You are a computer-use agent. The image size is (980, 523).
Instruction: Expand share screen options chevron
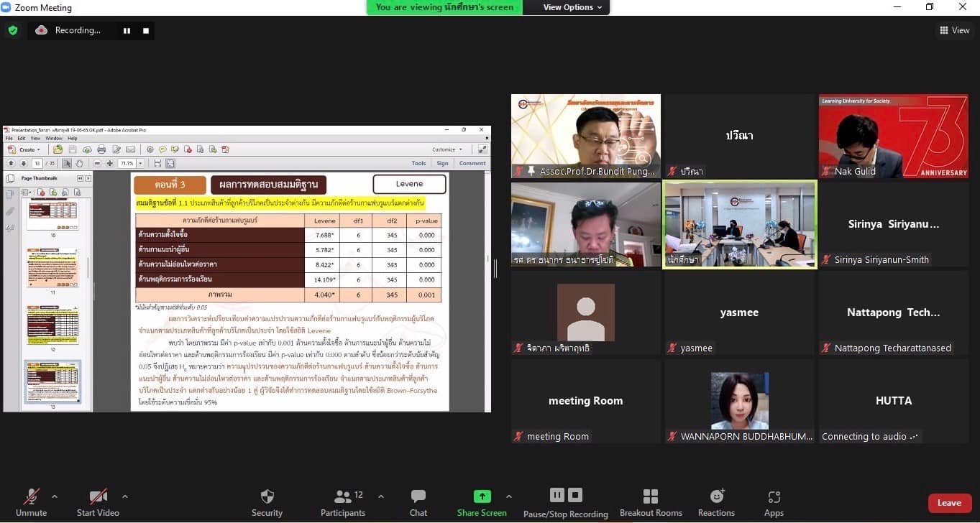509,496
